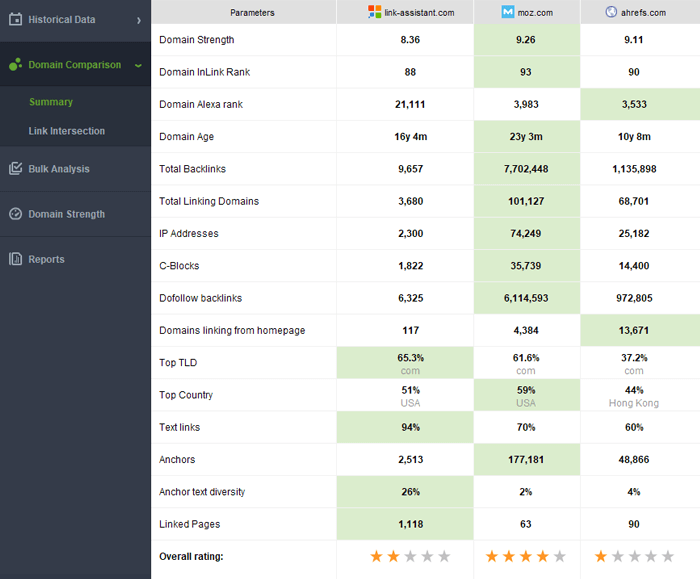The height and width of the screenshot is (579, 700).
Task: Click the 101,127 linking domains value
Action: tap(526, 201)
